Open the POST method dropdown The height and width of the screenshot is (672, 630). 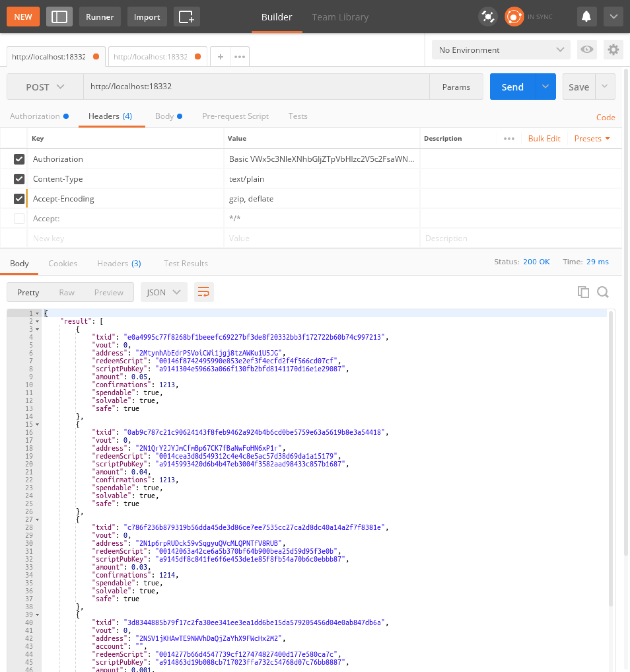[45, 87]
